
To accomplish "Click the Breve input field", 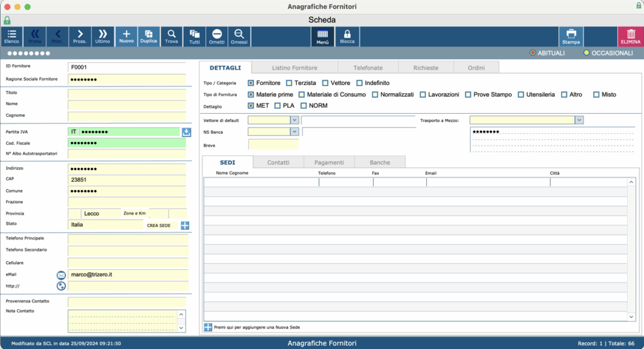I will [x=273, y=145].
